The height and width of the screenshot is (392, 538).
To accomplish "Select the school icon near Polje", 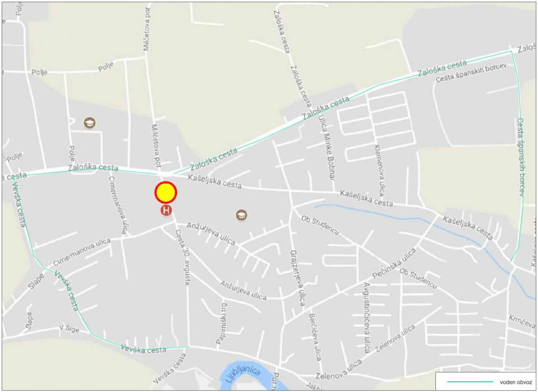I will (90, 122).
